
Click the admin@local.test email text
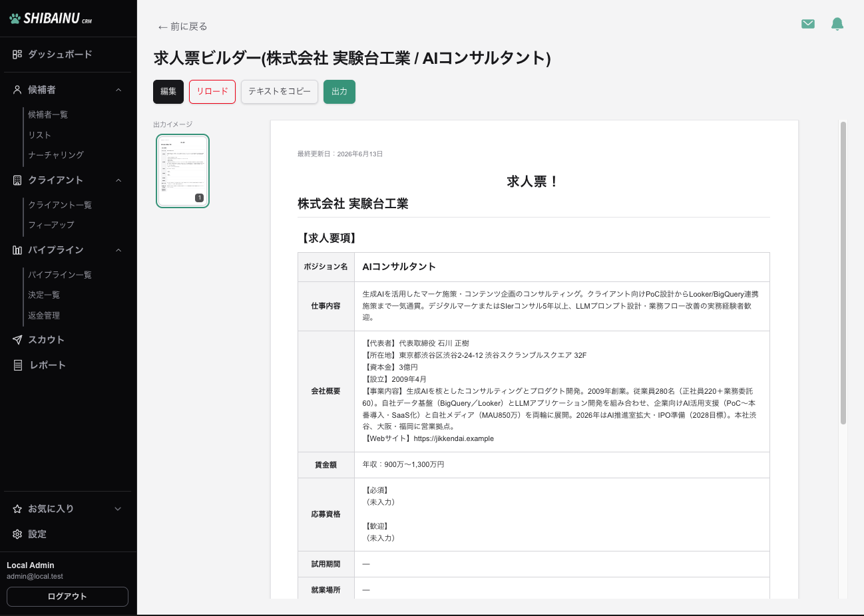35,577
